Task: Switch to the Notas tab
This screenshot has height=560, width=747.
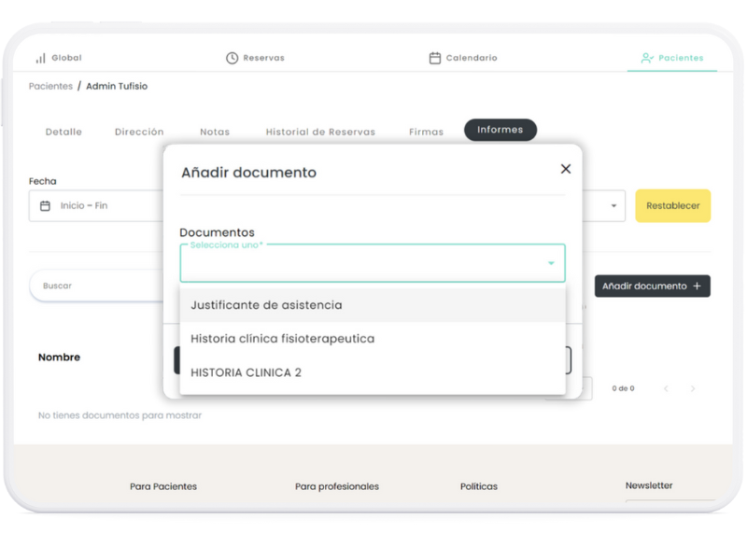Action: click(x=215, y=132)
